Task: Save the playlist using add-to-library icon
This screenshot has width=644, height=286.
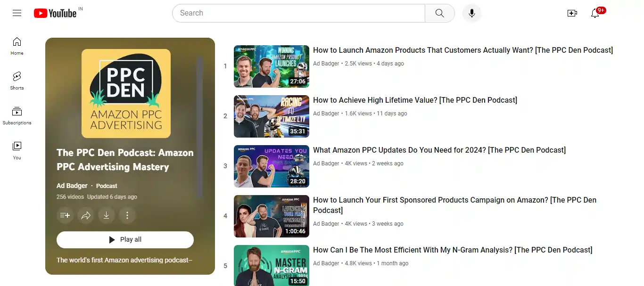Action: click(x=65, y=215)
